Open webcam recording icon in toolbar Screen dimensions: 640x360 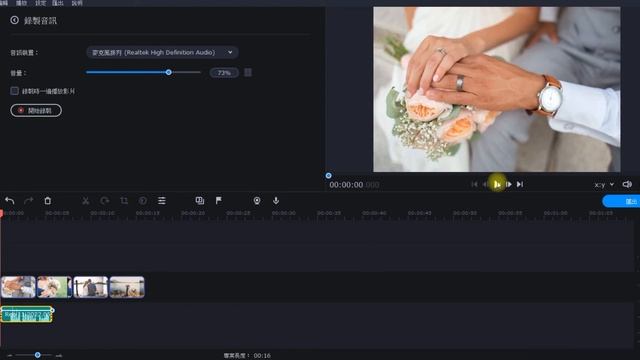coord(257,200)
